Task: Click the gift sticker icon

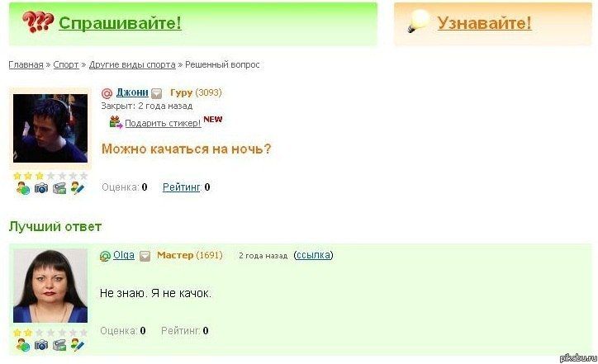Action: point(116,122)
